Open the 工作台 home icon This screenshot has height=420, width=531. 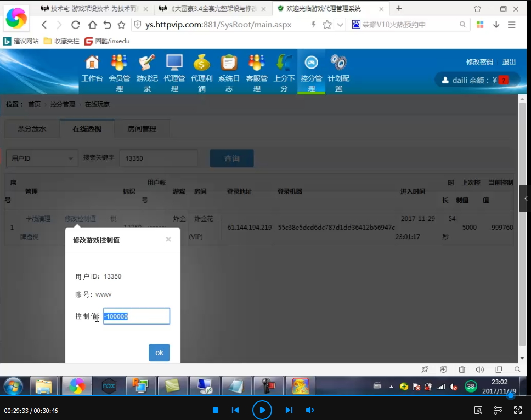(92, 64)
